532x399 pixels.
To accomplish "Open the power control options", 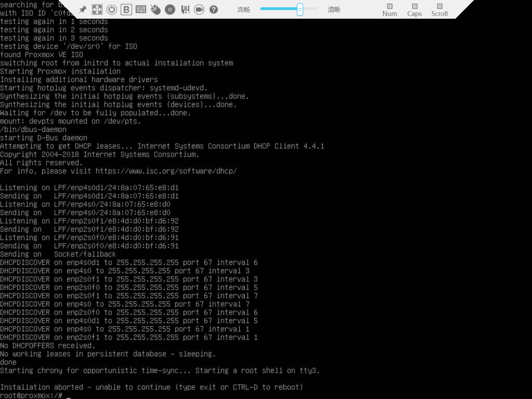I will tap(112, 9).
